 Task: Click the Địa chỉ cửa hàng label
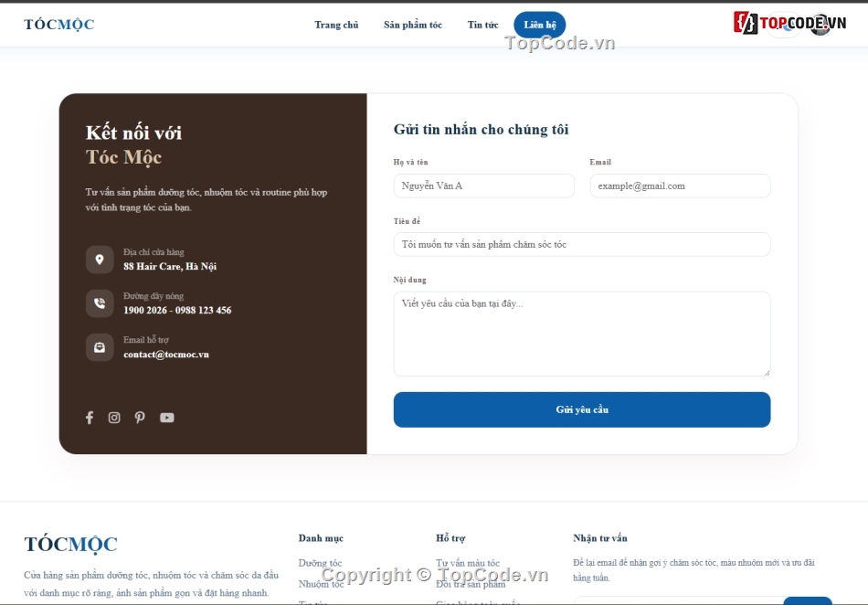click(153, 252)
